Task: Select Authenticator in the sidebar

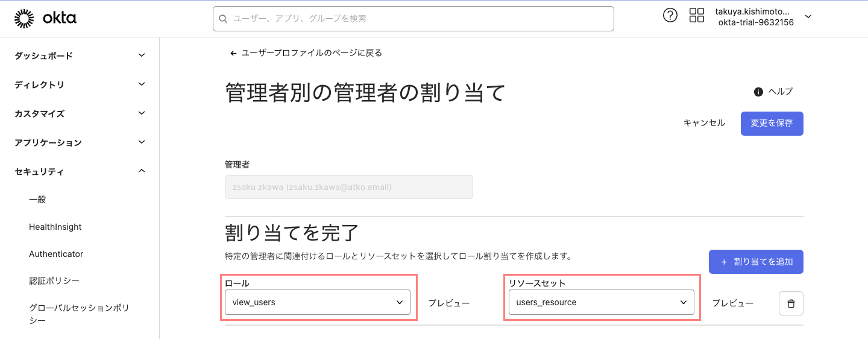Action: click(56, 254)
